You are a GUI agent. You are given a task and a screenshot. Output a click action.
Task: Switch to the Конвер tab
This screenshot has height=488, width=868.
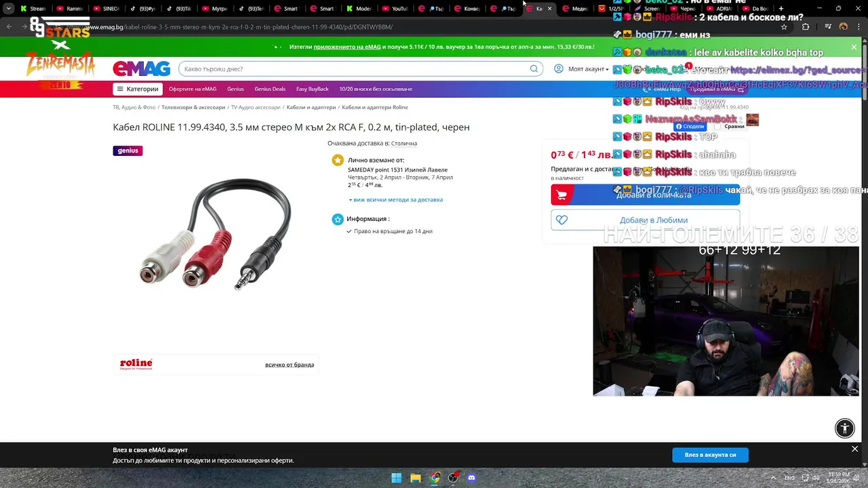coord(468,9)
